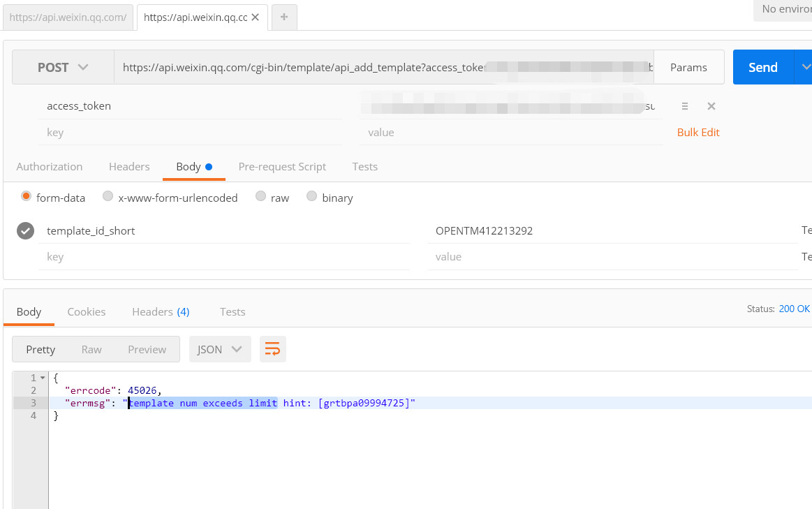Open the response Headers (4) tab

(161, 311)
